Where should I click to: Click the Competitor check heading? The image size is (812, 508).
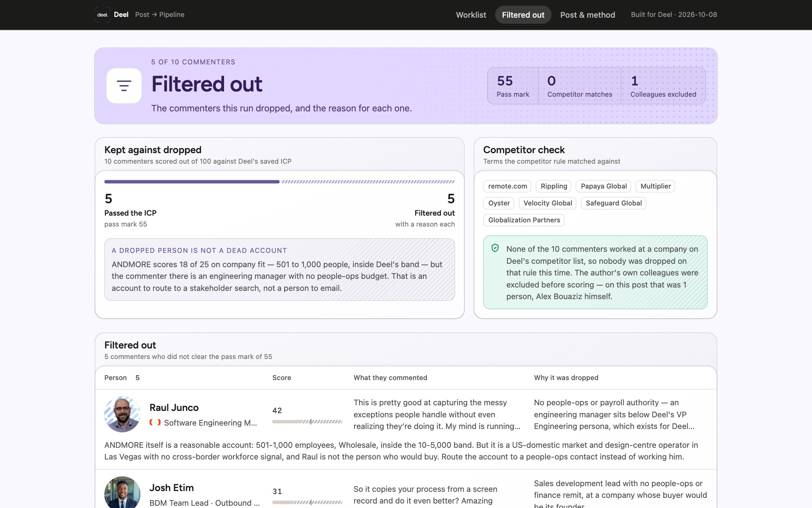[x=524, y=150]
